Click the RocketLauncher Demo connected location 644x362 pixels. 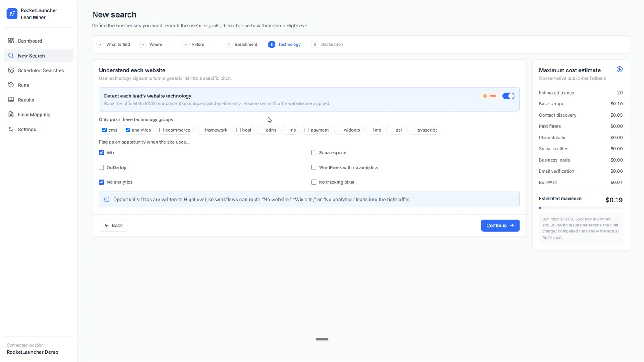pyautogui.click(x=32, y=352)
